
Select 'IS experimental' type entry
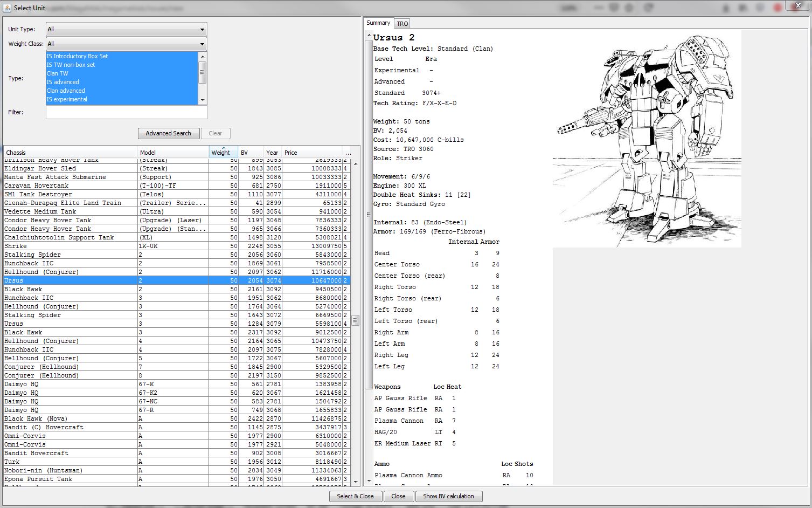pos(122,99)
